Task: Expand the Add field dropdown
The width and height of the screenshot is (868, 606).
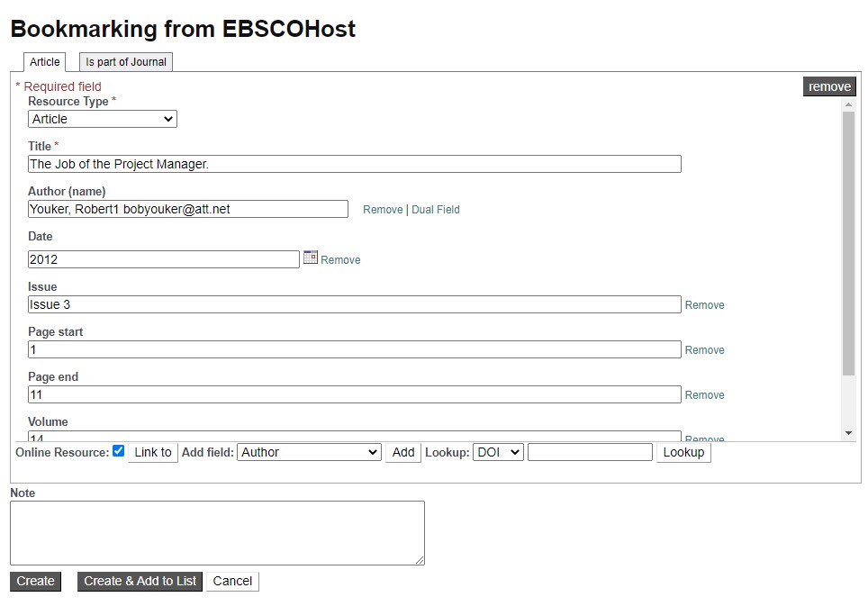Action: 310,452
